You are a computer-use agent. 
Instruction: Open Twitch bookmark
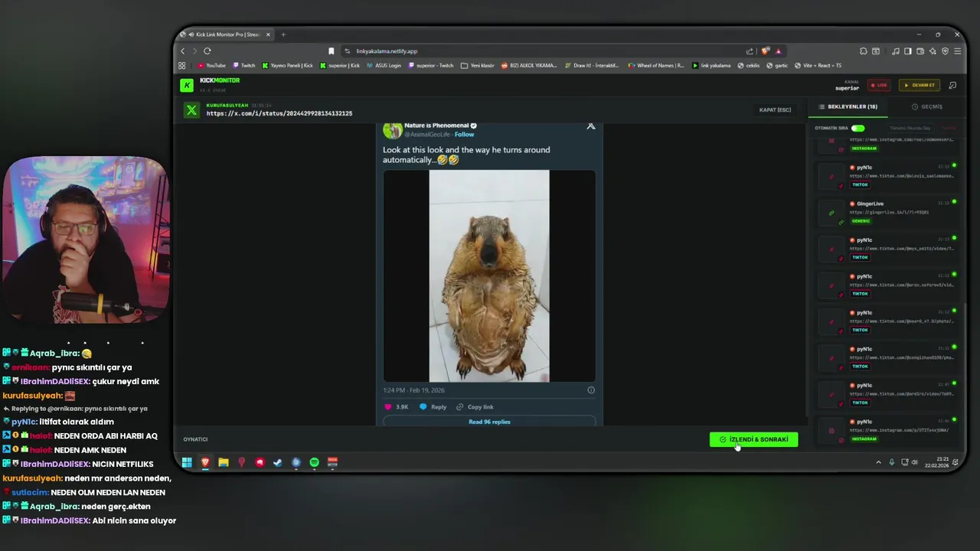(x=244, y=66)
